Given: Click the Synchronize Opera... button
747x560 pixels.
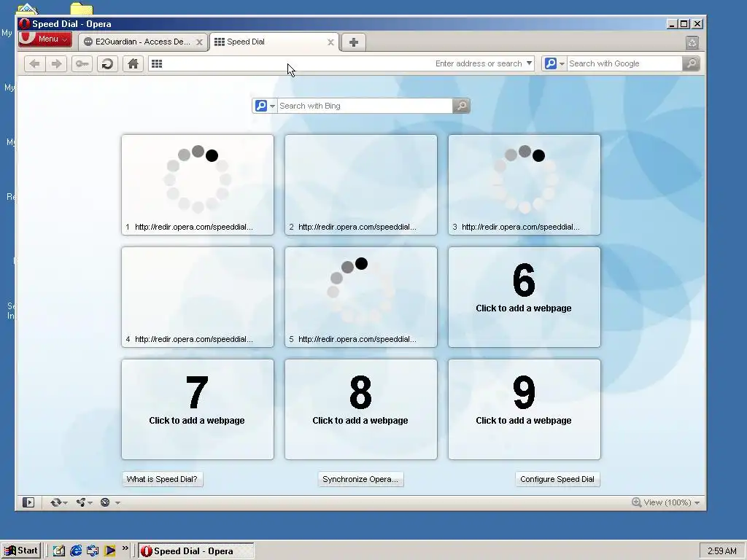Looking at the screenshot, I should [360, 479].
